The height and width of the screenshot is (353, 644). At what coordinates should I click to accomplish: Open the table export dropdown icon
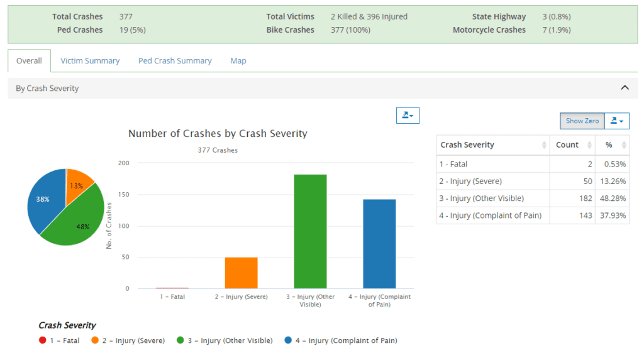point(616,121)
